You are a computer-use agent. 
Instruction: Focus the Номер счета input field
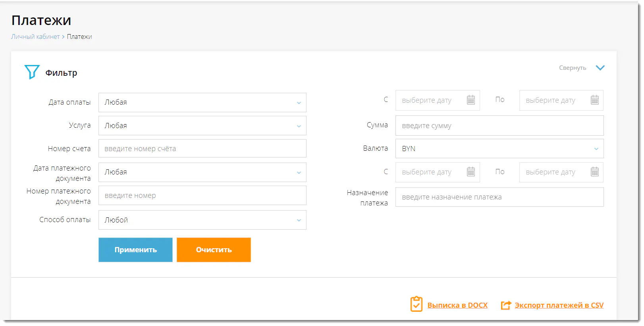point(202,149)
